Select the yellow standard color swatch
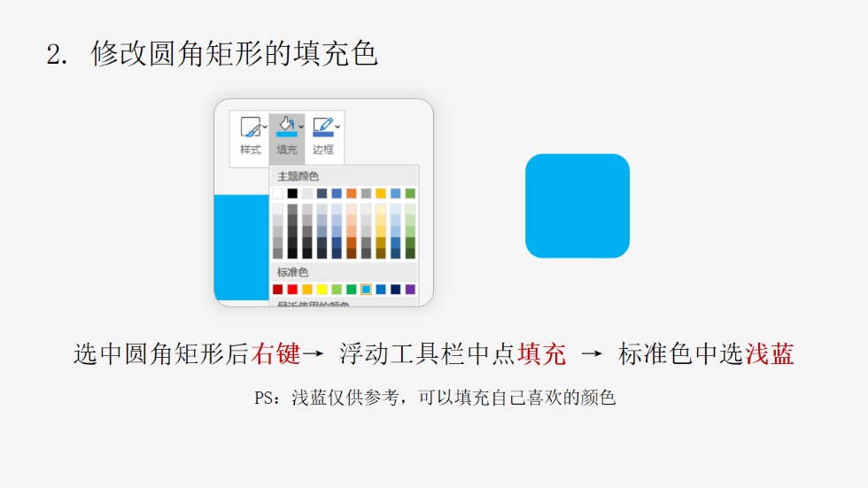The width and height of the screenshot is (868, 488). point(322,290)
